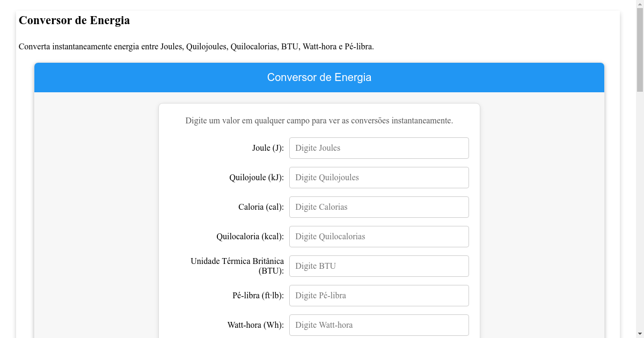Click the scrollbar down arrow
This screenshot has width=644, height=338.
click(639, 333)
